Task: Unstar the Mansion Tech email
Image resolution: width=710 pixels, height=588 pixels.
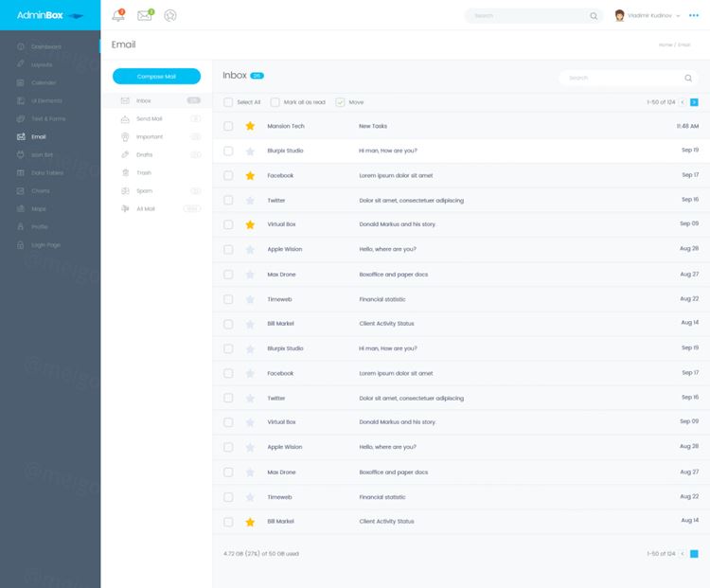Action: (x=250, y=126)
